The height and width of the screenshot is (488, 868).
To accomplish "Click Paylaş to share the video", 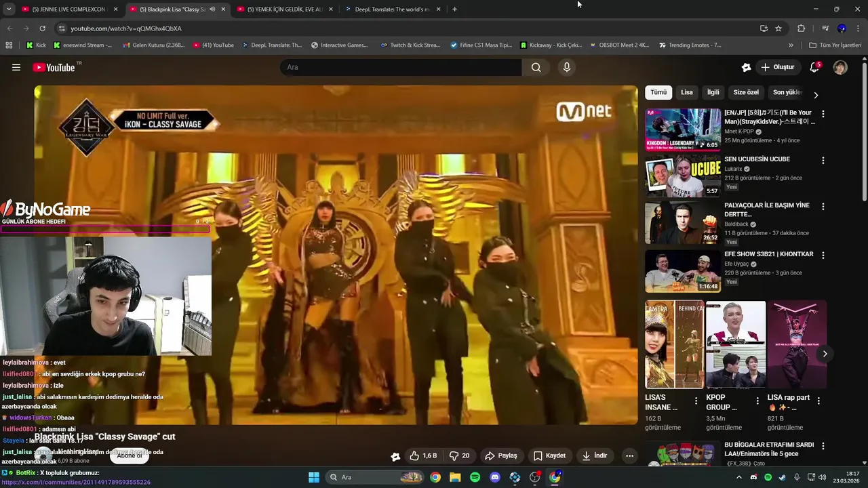I will tap(501, 455).
